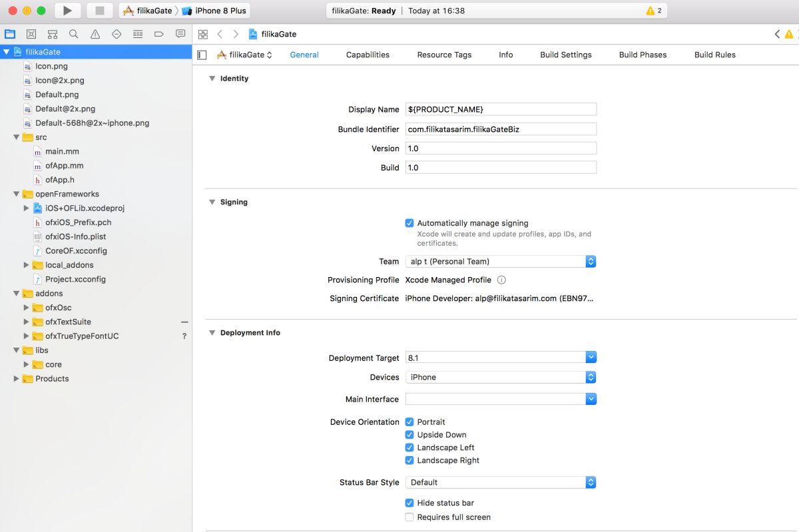Select the filikaGate scheme in toolbar

tap(148, 11)
